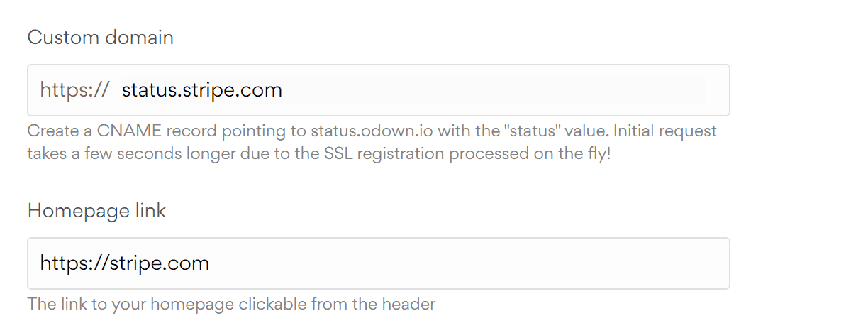This screenshot has width=868, height=328.
Task: Place cursor in status.stripe.com text
Action: (x=202, y=90)
